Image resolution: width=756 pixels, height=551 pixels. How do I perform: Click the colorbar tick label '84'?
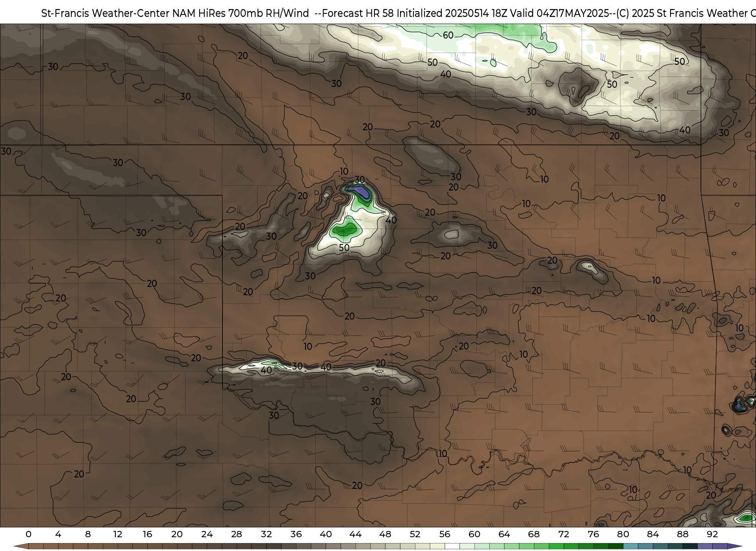point(653,534)
